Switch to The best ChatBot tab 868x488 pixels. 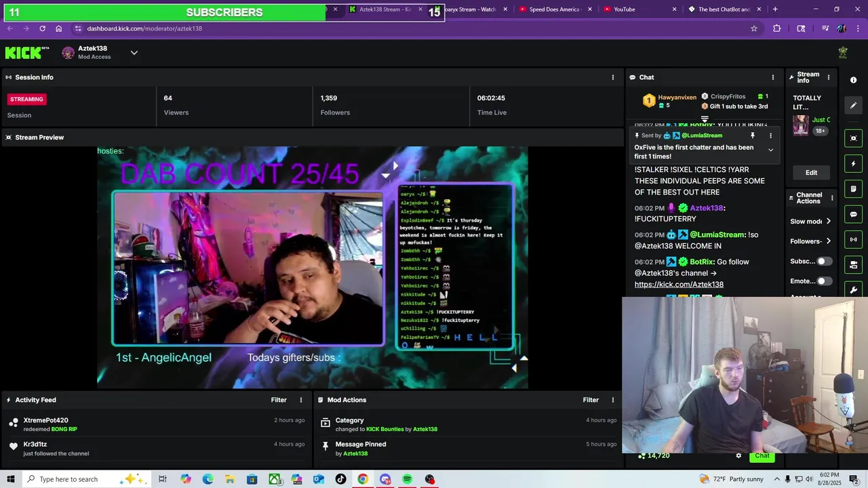coord(724,9)
